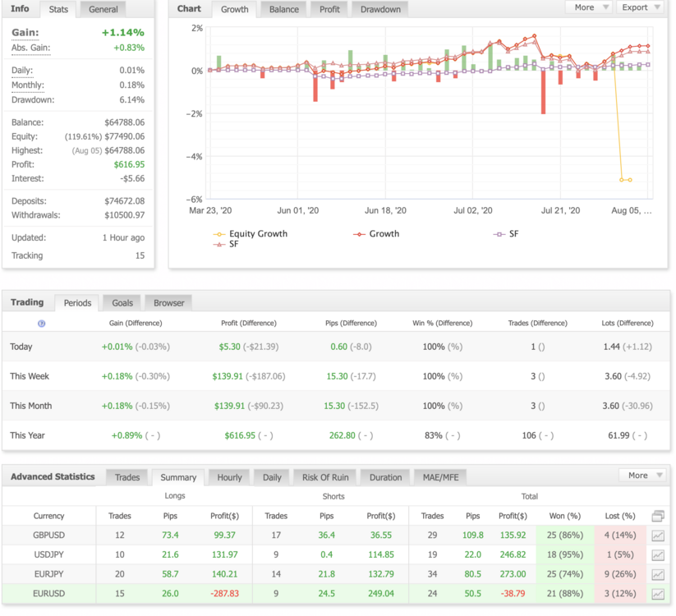Click the 25 (86%) won cell
This screenshot has width=676, height=616.
click(565, 535)
